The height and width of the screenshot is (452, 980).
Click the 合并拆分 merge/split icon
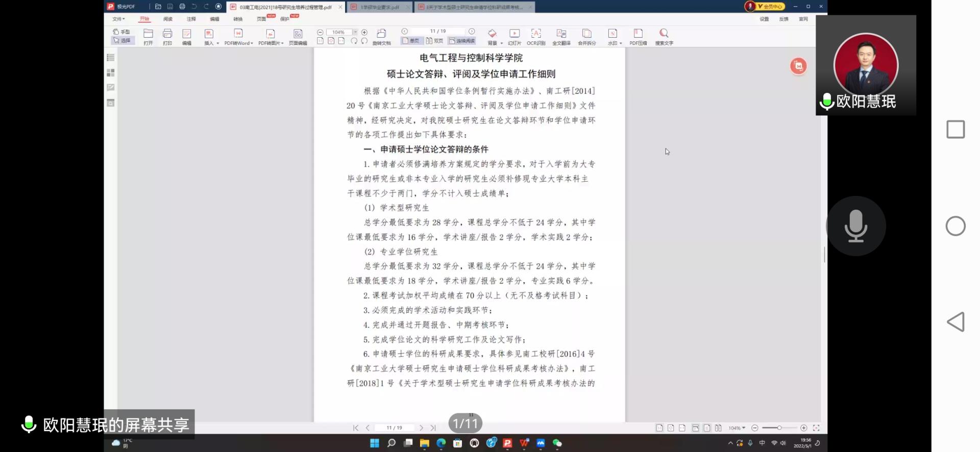tap(586, 34)
